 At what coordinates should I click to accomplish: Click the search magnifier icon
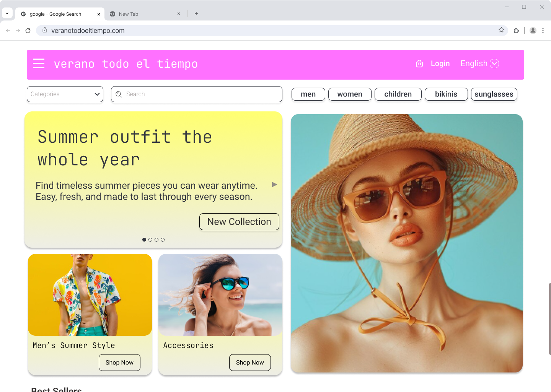[119, 94]
